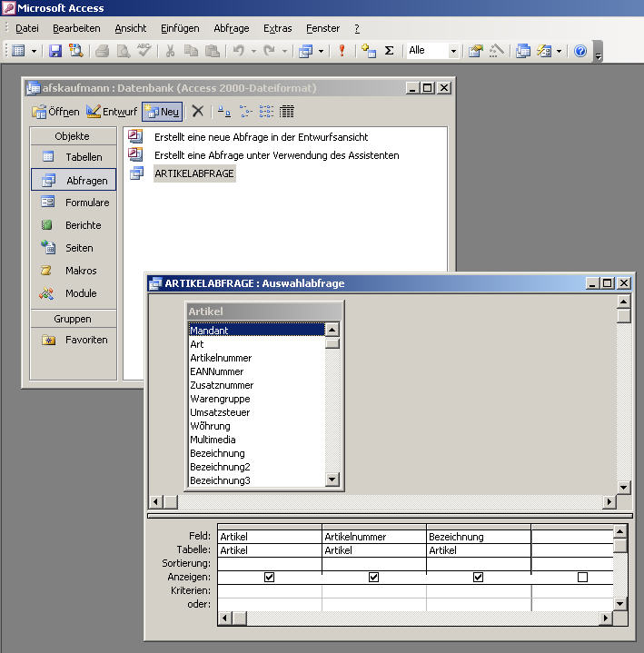
Task: Open the Redo history dropdown arrow
Action: 285,51
